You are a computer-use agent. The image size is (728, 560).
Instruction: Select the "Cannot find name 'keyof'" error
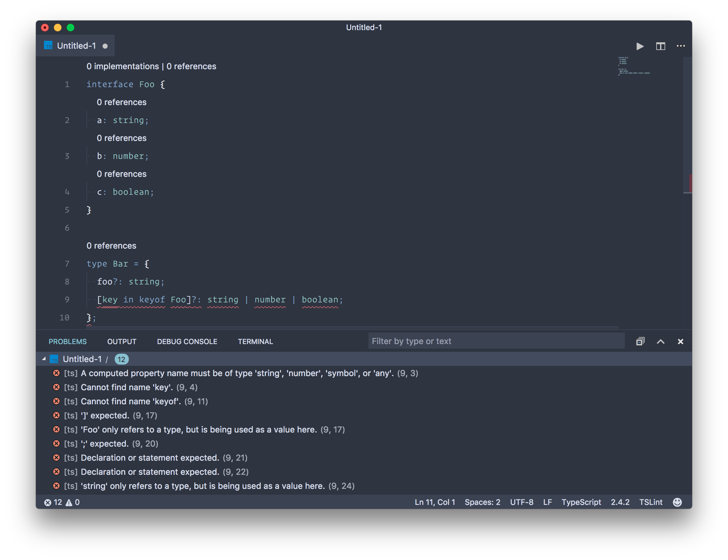coord(131,401)
